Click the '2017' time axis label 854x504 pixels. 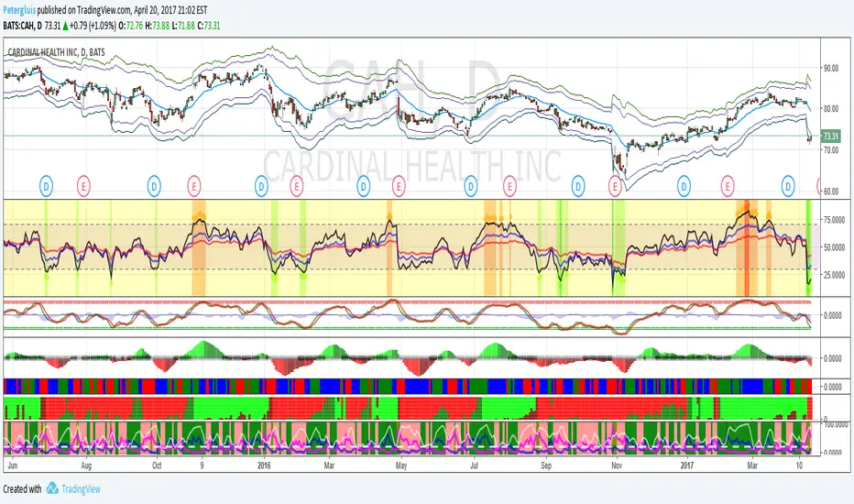coord(687,466)
